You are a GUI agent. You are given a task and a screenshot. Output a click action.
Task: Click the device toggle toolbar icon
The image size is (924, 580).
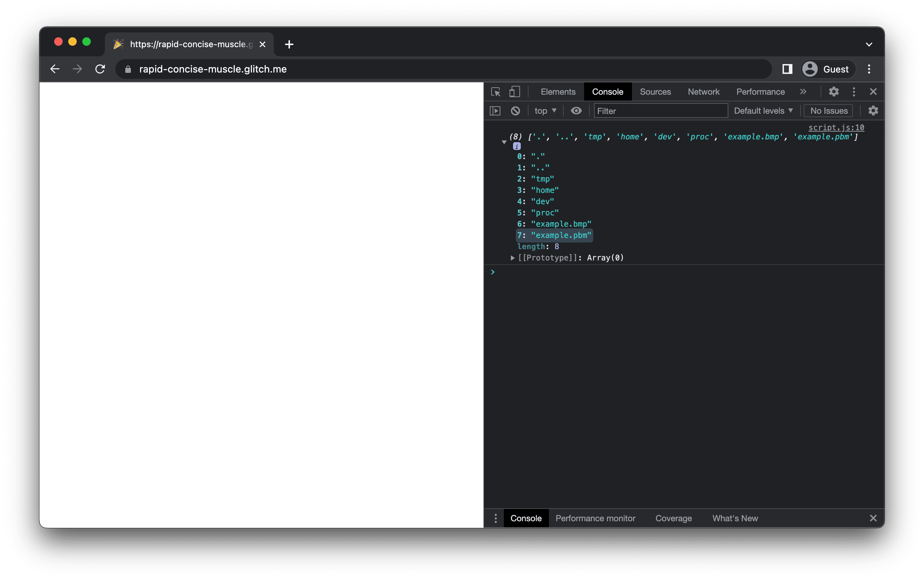coord(514,92)
